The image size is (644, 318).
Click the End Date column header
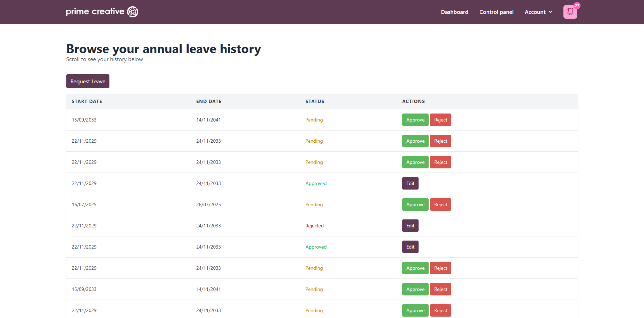click(x=208, y=101)
